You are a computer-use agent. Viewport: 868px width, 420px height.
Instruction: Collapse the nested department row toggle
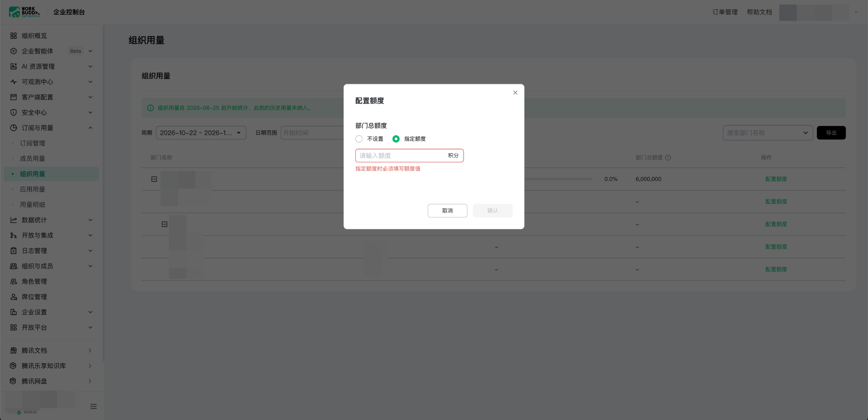[164, 224]
